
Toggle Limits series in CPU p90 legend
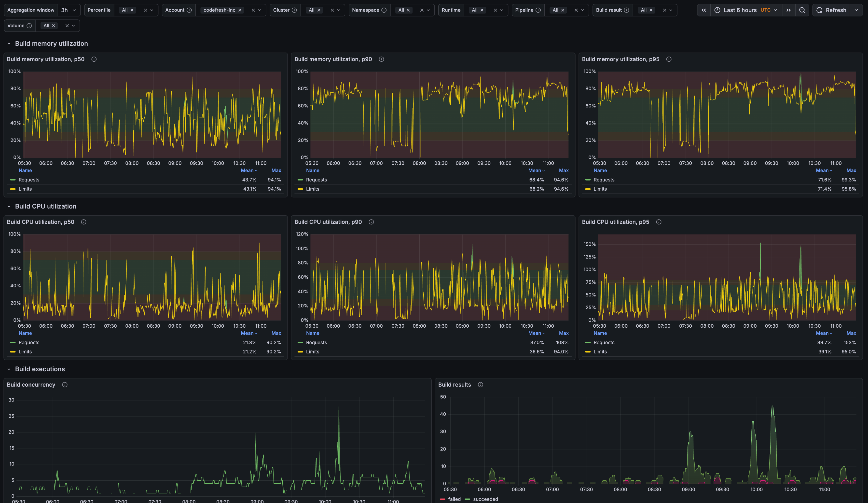click(312, 351)
